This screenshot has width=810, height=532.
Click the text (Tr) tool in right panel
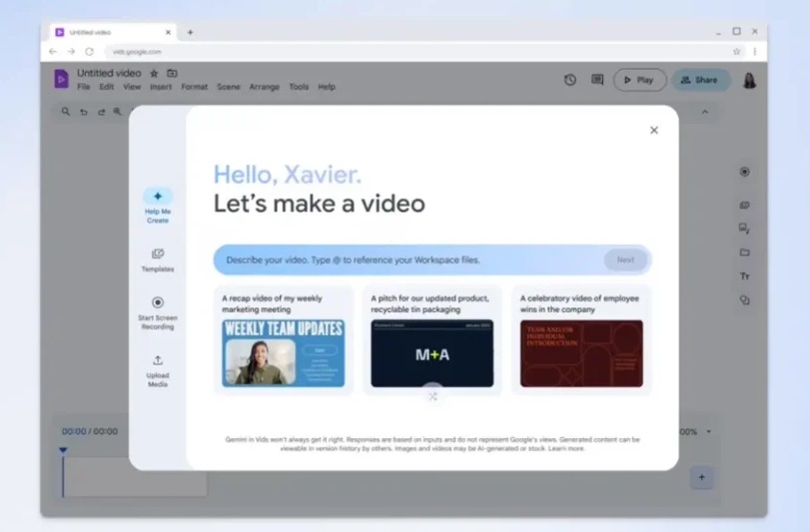pos(744,276)
